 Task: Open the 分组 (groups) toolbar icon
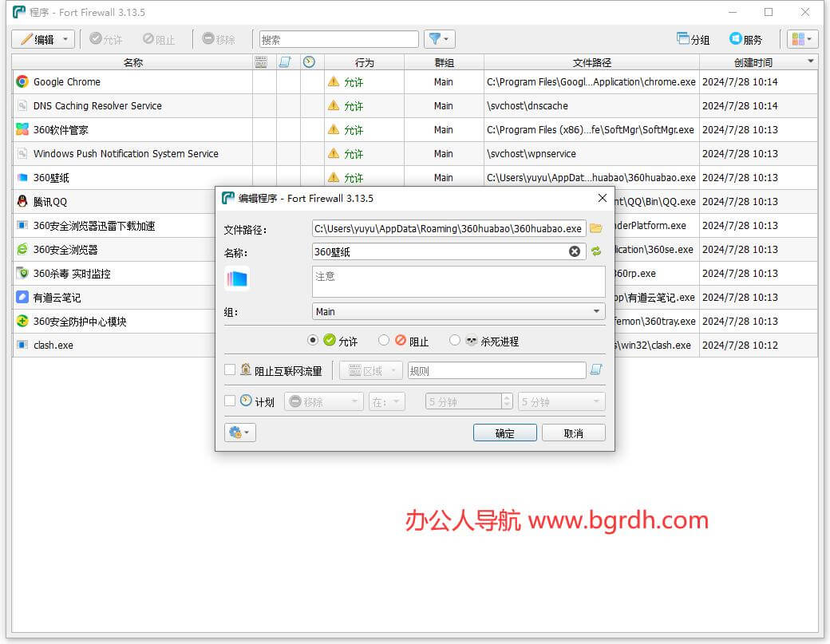[x=693, y=39]
